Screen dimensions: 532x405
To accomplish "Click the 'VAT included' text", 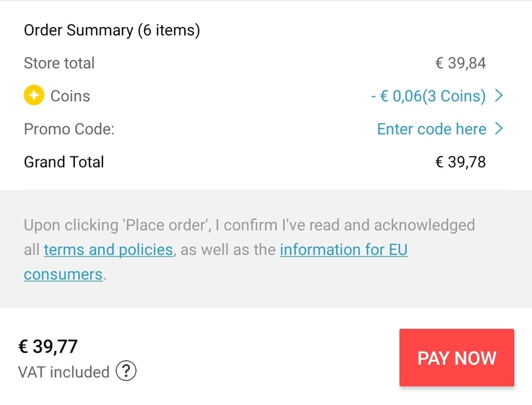I will coord(64,372).
